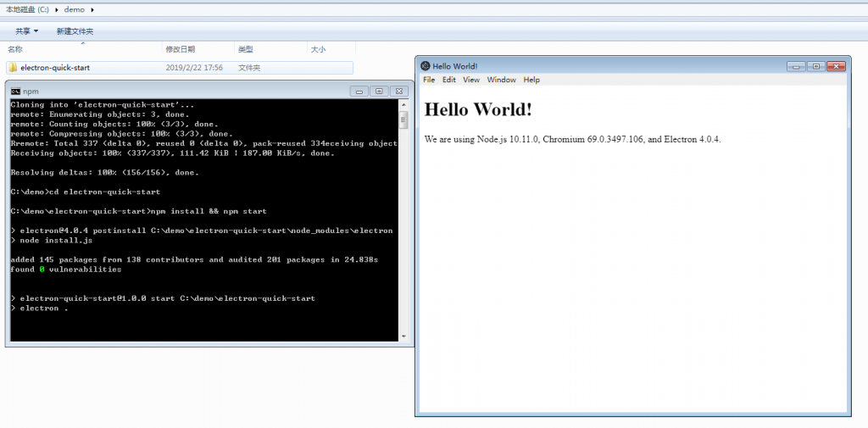Click the date 2019/2/22 17:56 cell
The image size is (868, 428).
pos(194,68)
